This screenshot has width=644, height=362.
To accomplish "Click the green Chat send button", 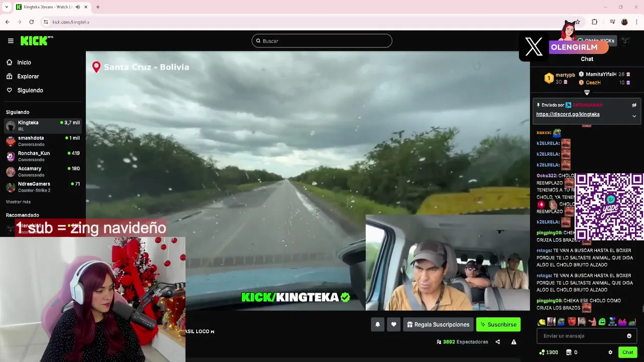I will [627, 352].
